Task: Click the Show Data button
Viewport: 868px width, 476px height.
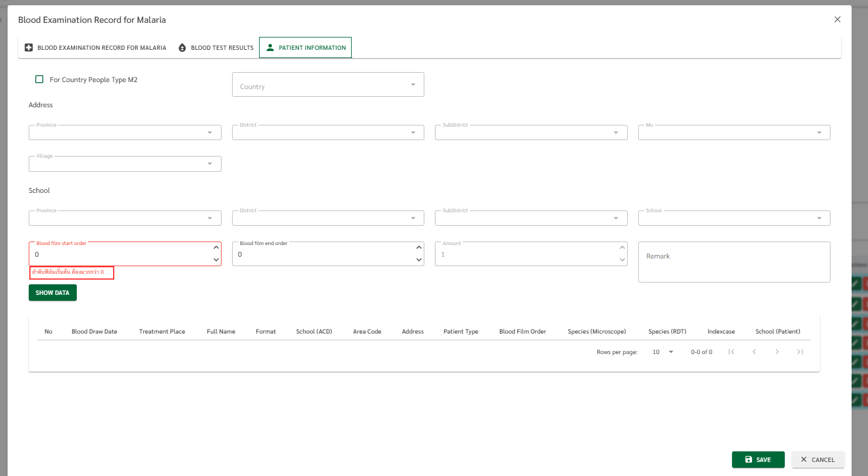Action: pyautogui.click(x=53, y=293)
